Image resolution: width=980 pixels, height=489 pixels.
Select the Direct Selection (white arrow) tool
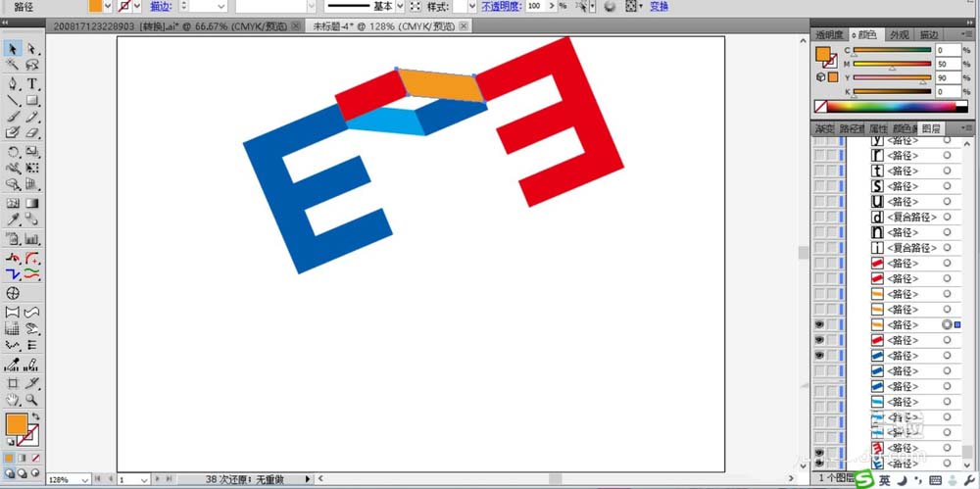point(32,49)
